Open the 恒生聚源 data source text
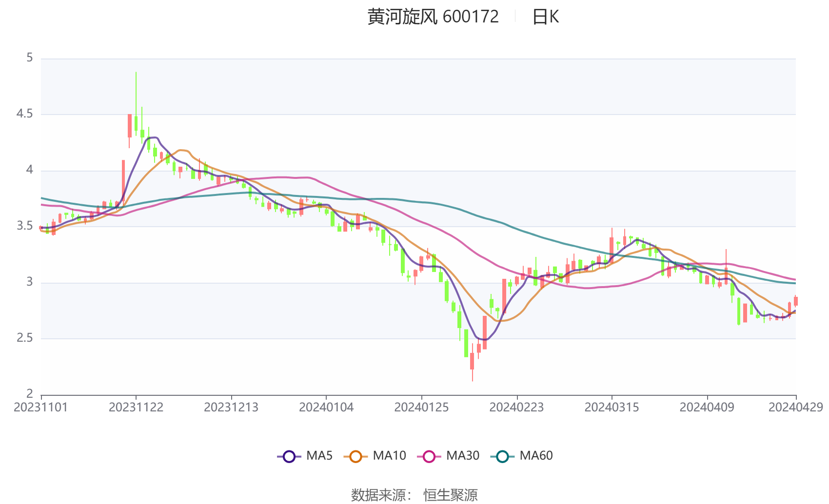 450,495
